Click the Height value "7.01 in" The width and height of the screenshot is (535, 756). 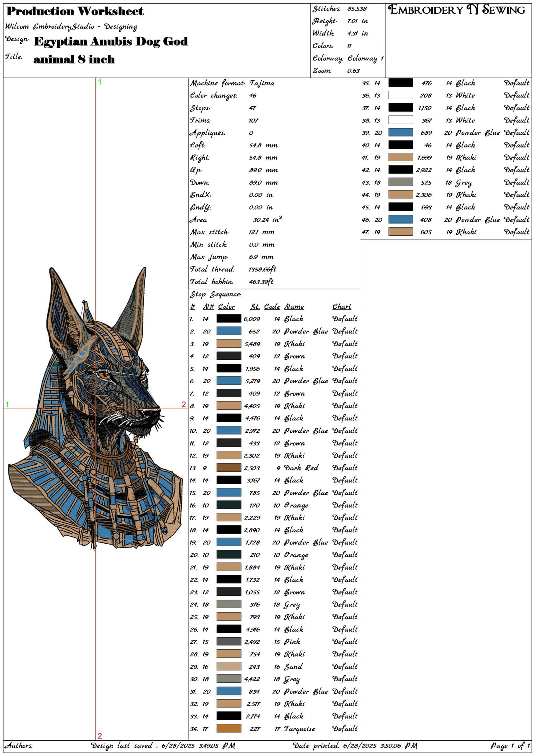357,21
